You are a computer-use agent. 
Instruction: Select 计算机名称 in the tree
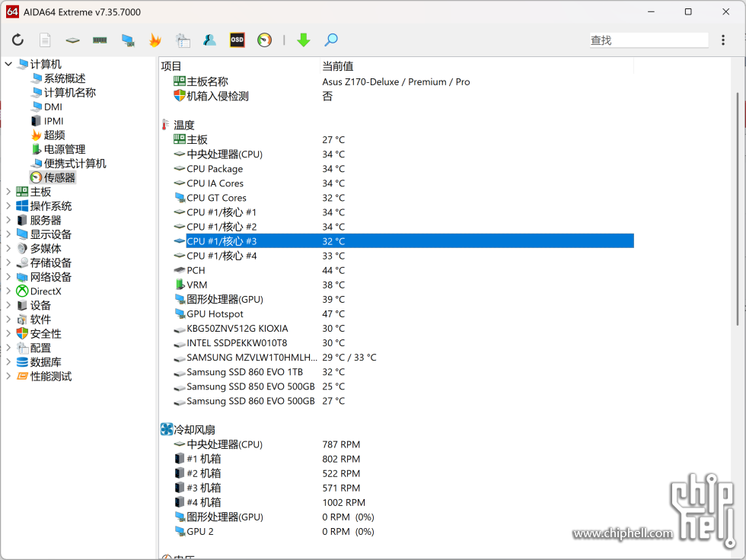click(64, 92)
